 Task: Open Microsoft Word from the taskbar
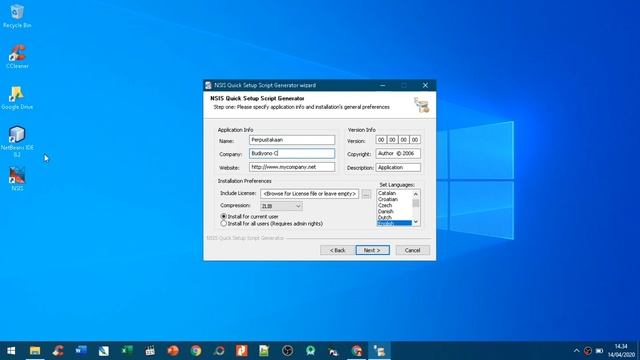[81, 351]
